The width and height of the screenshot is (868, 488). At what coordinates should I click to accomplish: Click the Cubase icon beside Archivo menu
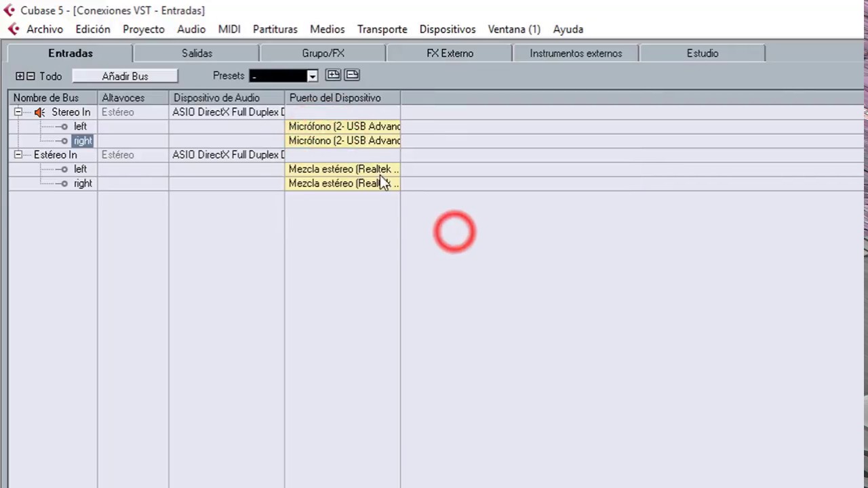14,29
